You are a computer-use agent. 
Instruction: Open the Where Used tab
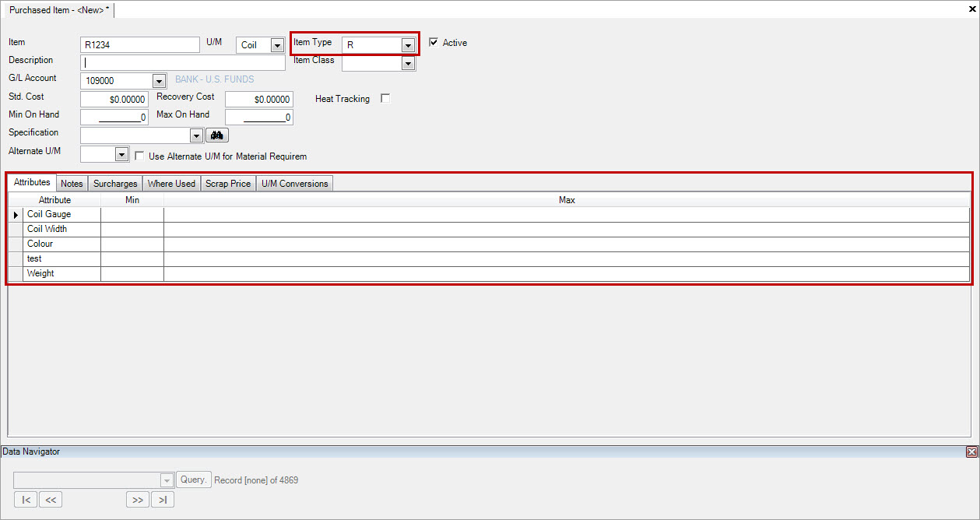coord(171,184)
